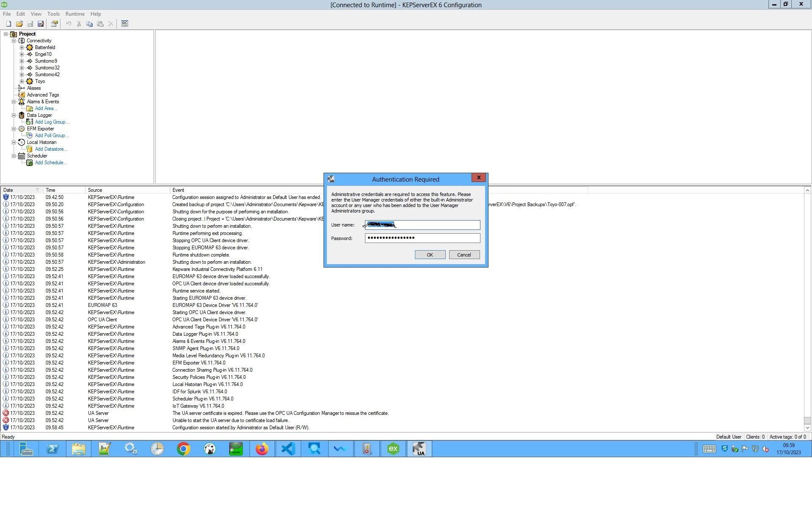Expand the Toyo channel node
812x508 pixels.
click(x=22, y=81)
